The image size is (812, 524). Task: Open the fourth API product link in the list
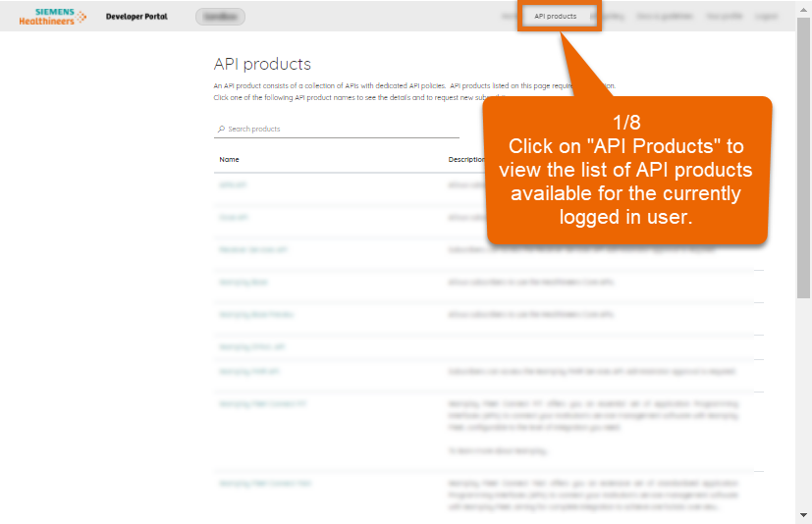tap(244, 283)
